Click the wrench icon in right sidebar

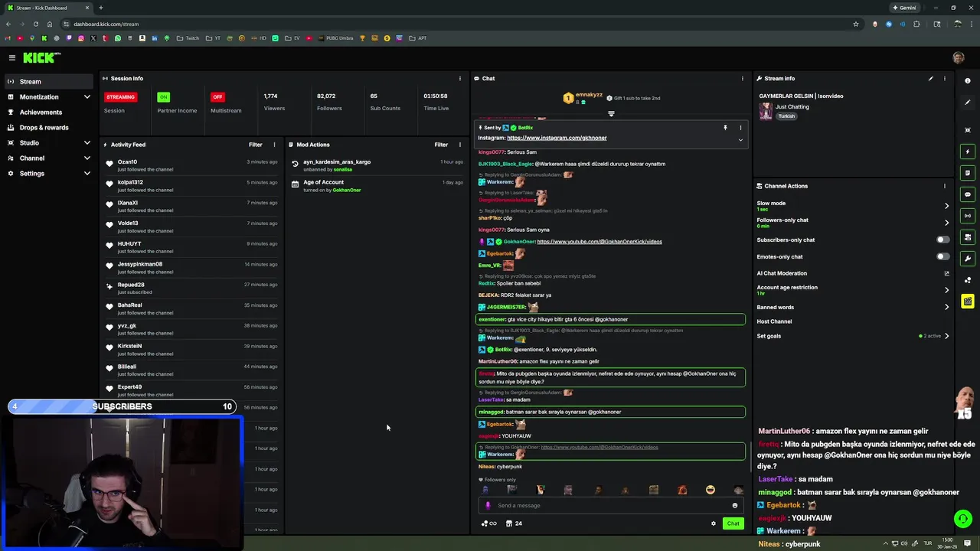pyautogui.click(x=968, y=259)
